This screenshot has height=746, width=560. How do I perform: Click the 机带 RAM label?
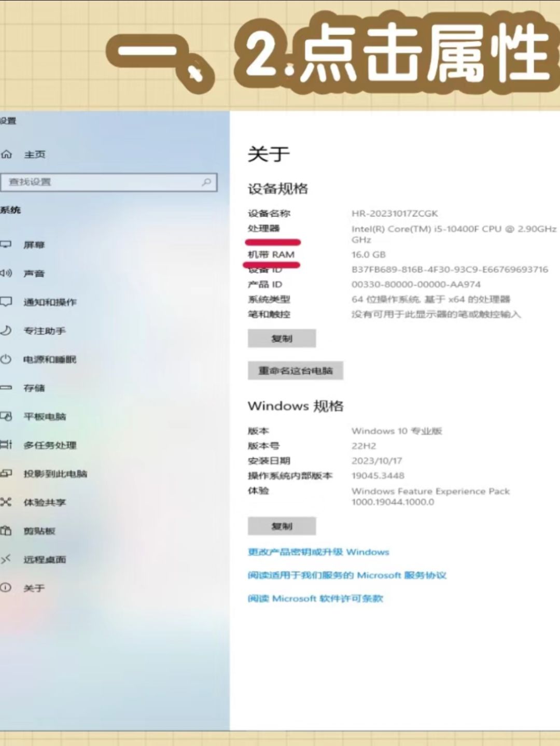271,255
